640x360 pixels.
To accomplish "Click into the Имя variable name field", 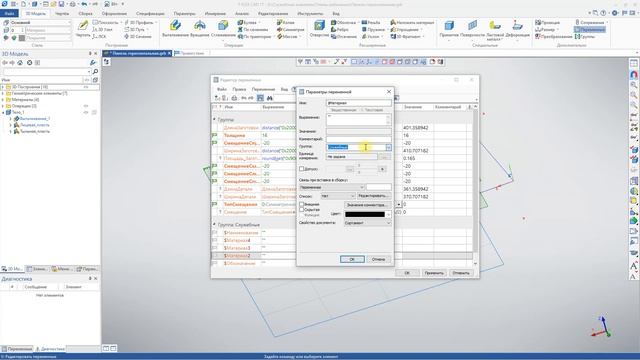I will tap(358, 103).
